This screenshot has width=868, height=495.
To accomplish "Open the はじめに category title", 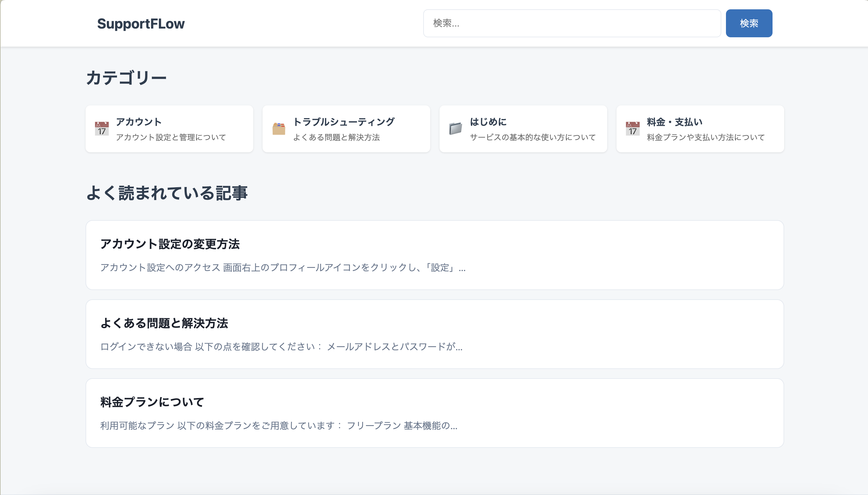I will [x=488, y=122].
